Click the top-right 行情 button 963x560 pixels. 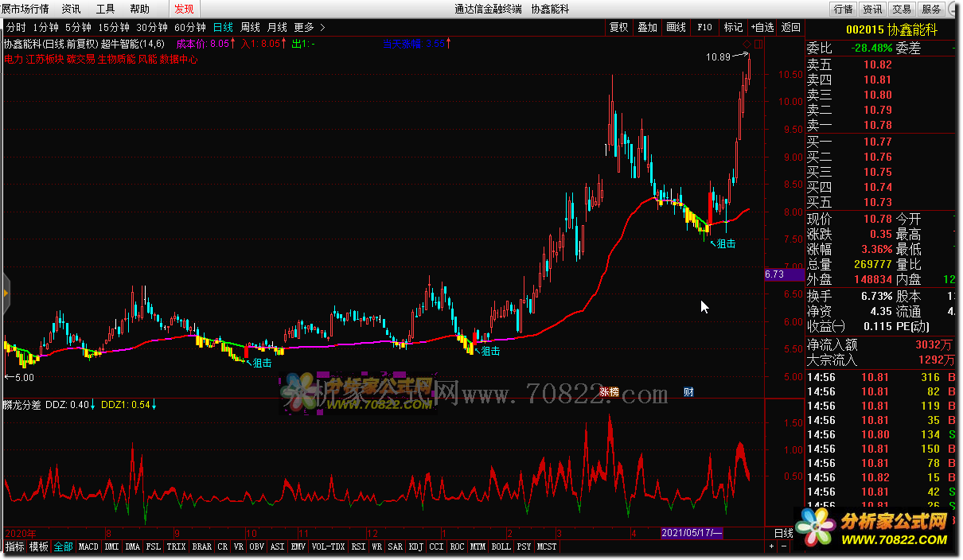click(x=843, y=9)
